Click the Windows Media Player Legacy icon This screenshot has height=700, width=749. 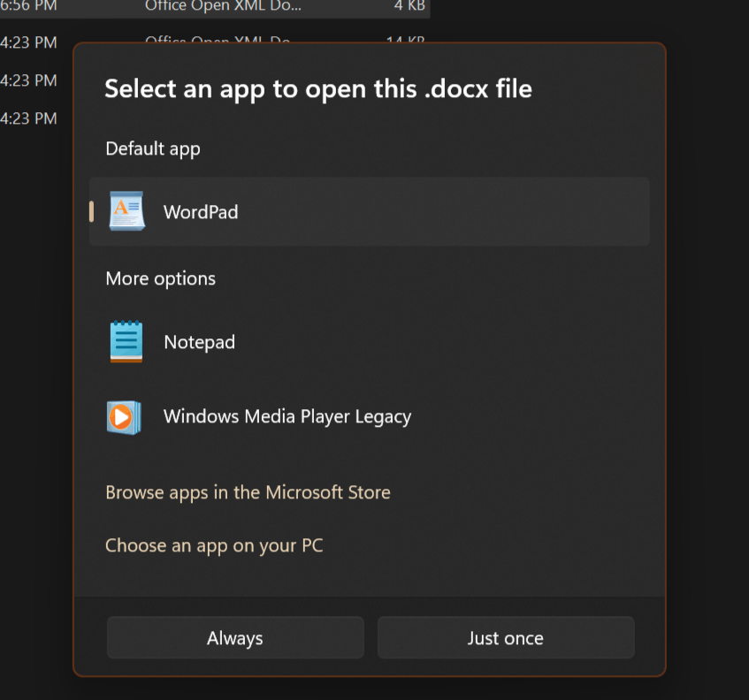click(x=124, y=417)
